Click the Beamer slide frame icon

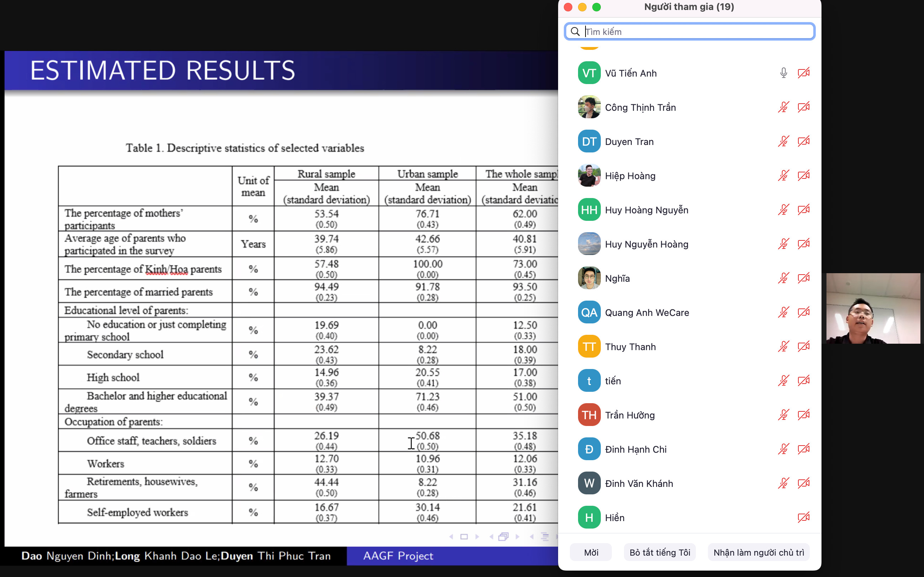point(464,537)
